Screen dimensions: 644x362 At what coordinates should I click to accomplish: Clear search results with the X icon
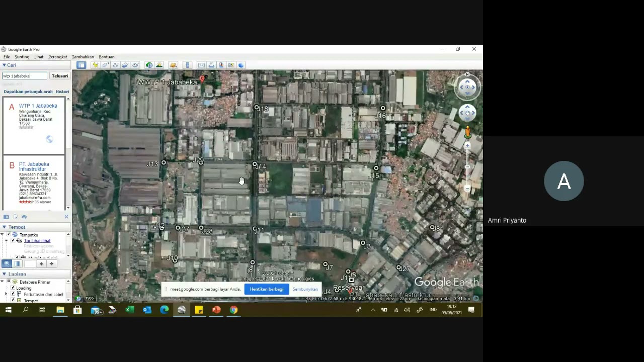pos(66,217)
